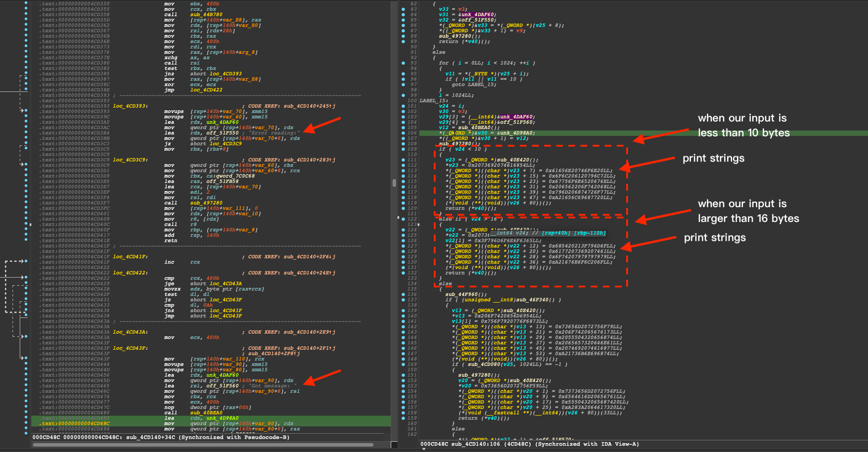The image size is (868, 452).
Task: Click the disassembly horizontal scrollbar
Action: 203,445
